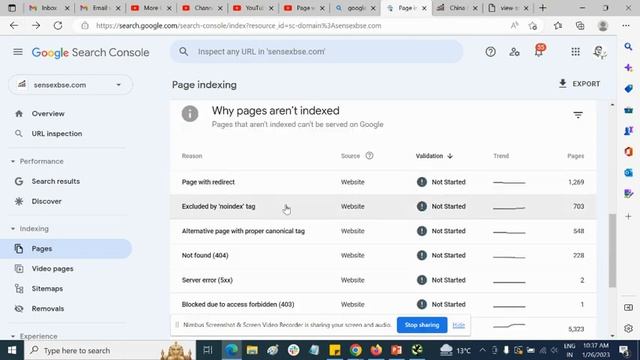Viewport: 640px width, 360px height.
Task: Click the EXPORT button
Action: pyautogui.click(x=579, y=84)
